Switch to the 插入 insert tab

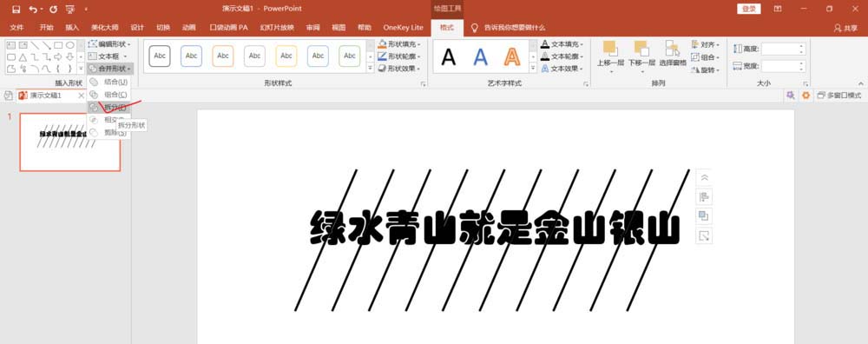click(x=72, y=27)
